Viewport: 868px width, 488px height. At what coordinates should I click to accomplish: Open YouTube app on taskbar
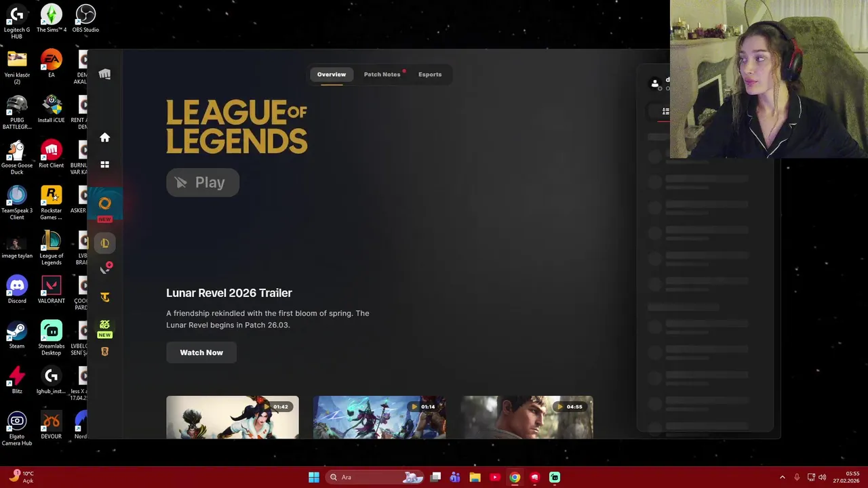tap(495, 477)
